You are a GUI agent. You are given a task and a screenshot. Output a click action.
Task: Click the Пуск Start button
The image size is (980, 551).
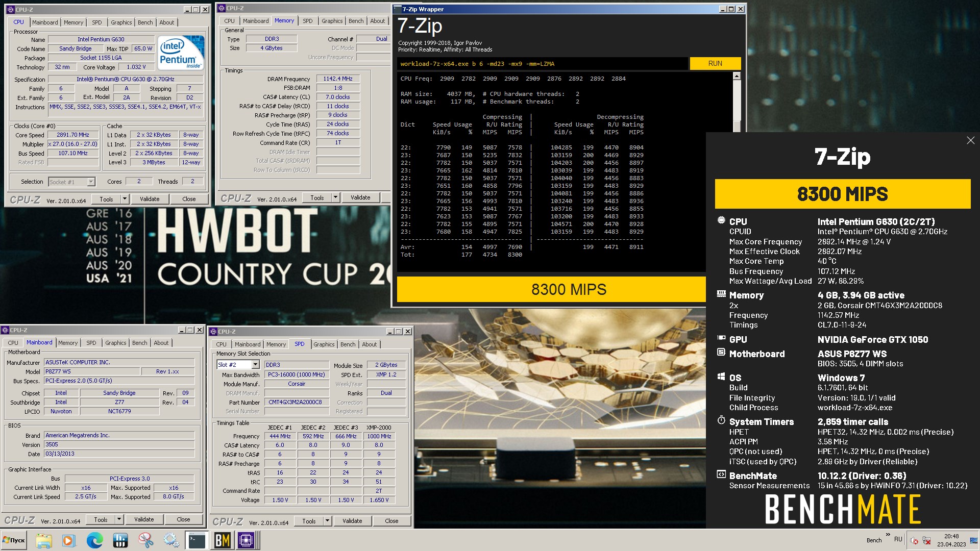point(14,540)
